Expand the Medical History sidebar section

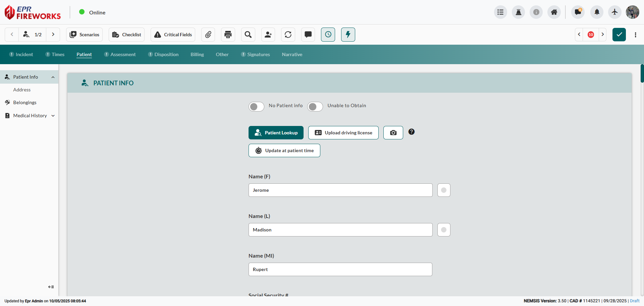tap(53, 116)
